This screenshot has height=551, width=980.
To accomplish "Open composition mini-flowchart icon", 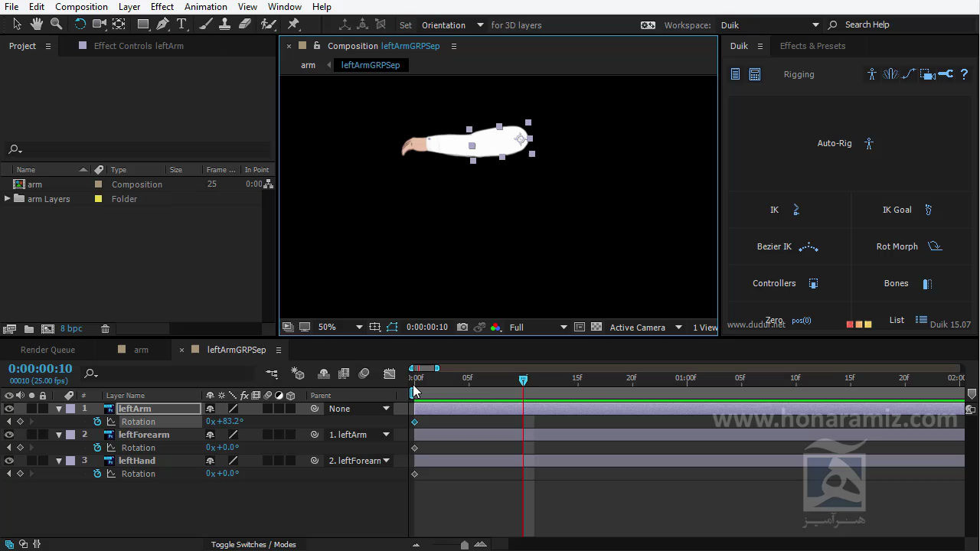I will (x=272, y=373).
